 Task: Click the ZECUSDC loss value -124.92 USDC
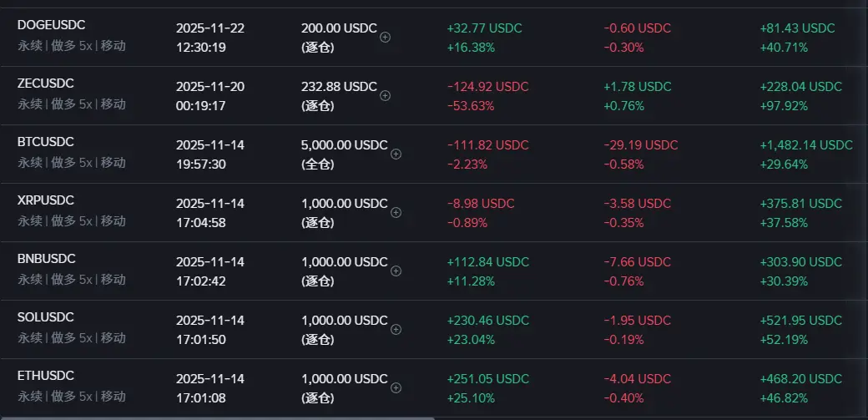(x=487, y=86)
